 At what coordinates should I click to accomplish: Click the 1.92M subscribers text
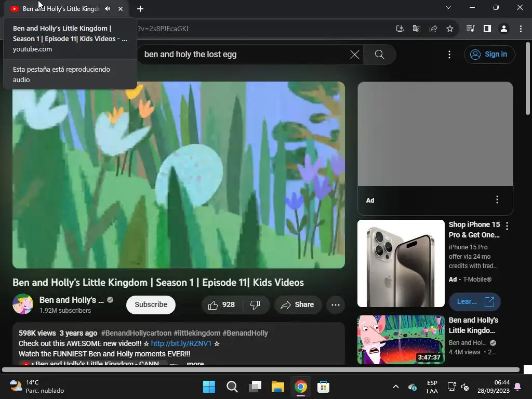65,311
